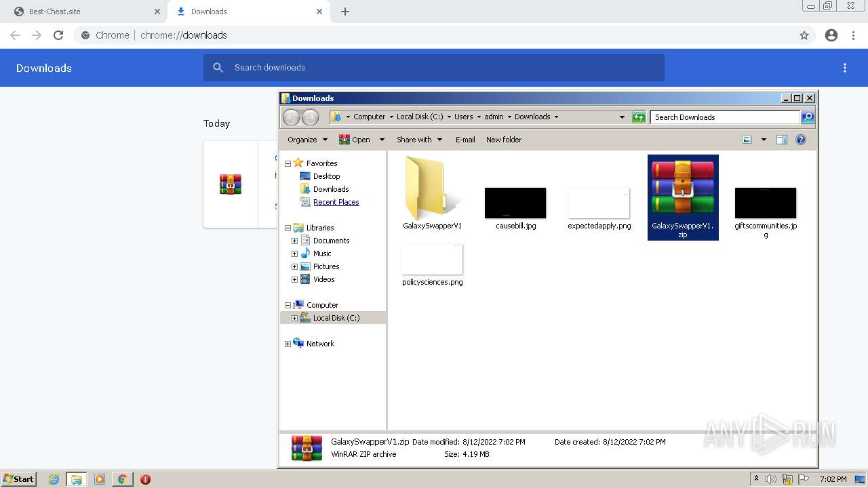Open the Share with menu
868x488 pixels.
pyautogui.click(x=419, y=140)
